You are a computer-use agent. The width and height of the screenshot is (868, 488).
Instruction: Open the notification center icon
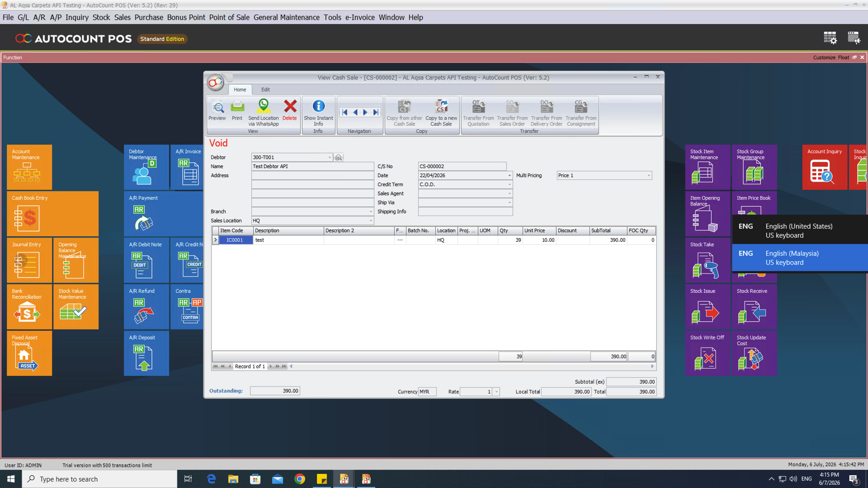[x=854, y=479]
